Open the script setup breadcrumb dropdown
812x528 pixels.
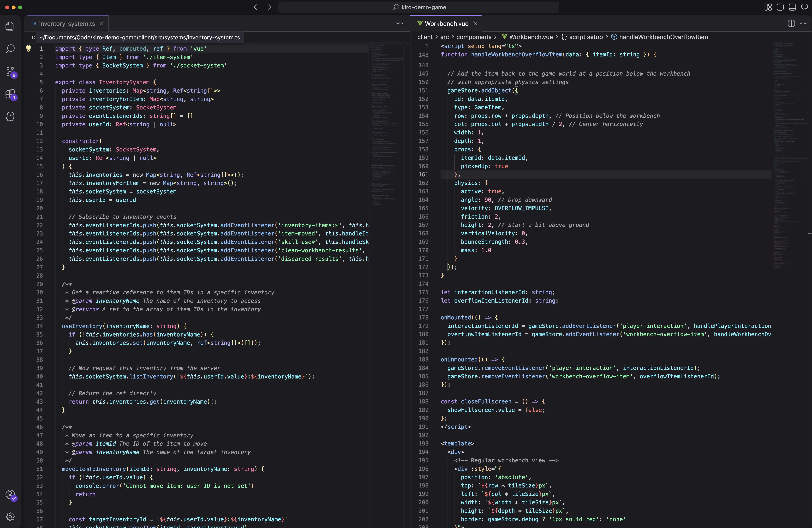coord(585,37)
